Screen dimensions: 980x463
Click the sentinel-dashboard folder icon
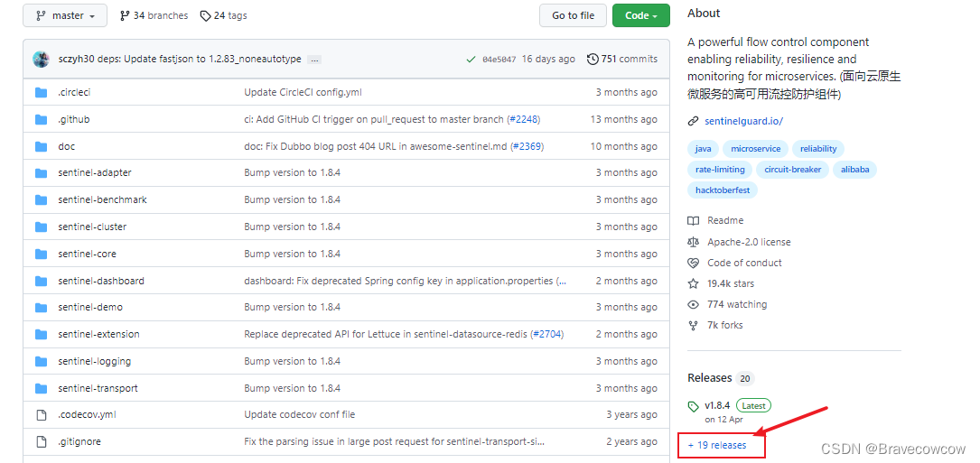tap(42, 282)
